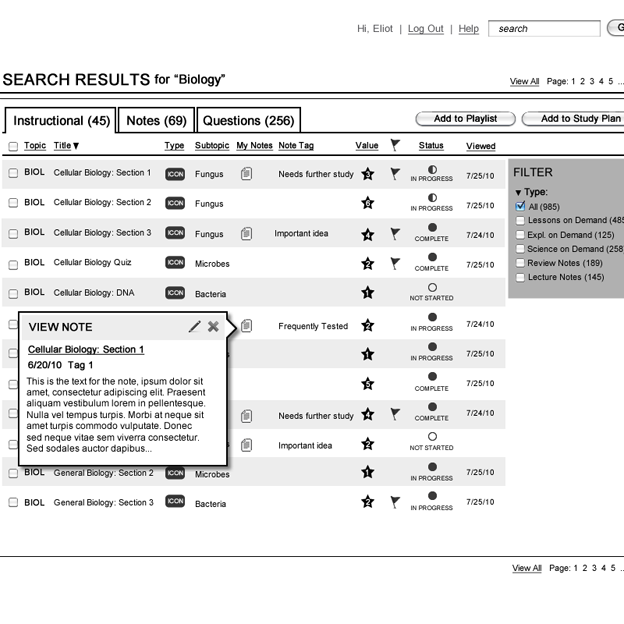Switch to the Questions (256) tab
Screen dimensions: 624x624
tap(248, 121)
